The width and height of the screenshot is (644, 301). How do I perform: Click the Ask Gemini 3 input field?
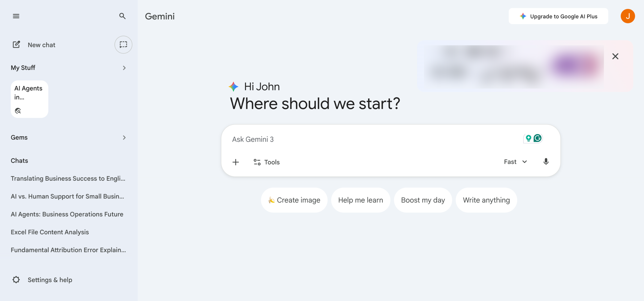[352, 139]
